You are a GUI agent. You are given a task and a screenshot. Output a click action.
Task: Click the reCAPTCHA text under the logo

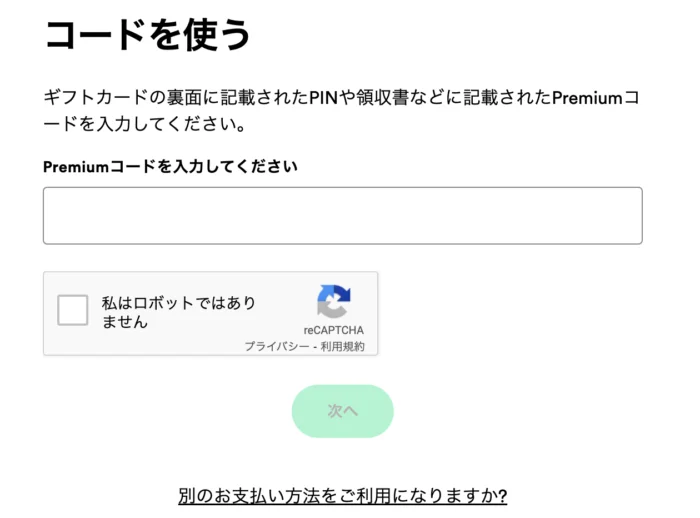pyautogui.click(x=333, y=330)
